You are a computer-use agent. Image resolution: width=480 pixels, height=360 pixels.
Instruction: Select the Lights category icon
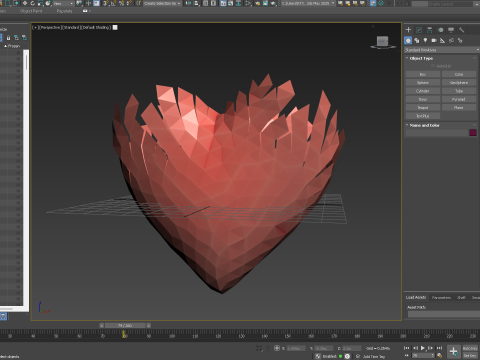[425, 41]
